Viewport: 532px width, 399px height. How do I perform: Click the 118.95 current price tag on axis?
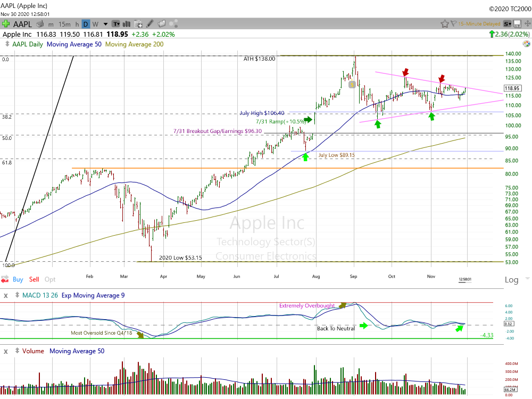512,88
